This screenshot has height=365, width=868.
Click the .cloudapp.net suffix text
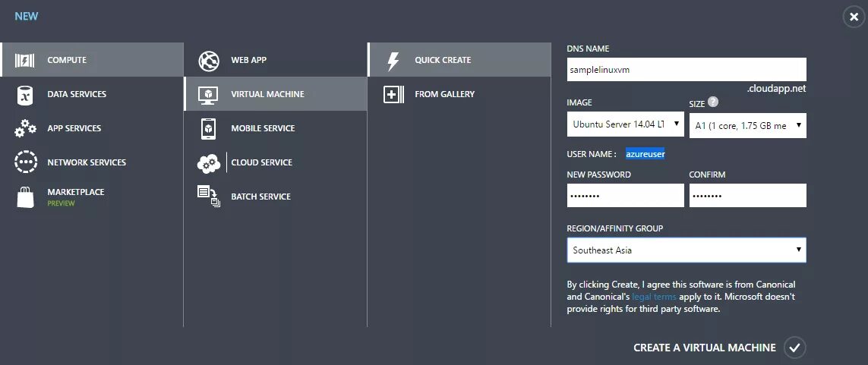click(x=776, y=89)
